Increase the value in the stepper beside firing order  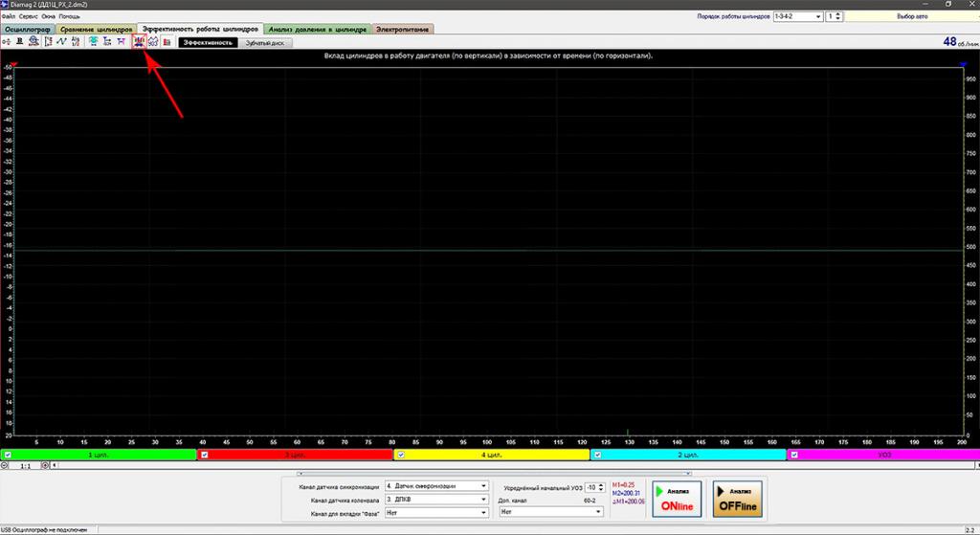click(838, 14)
